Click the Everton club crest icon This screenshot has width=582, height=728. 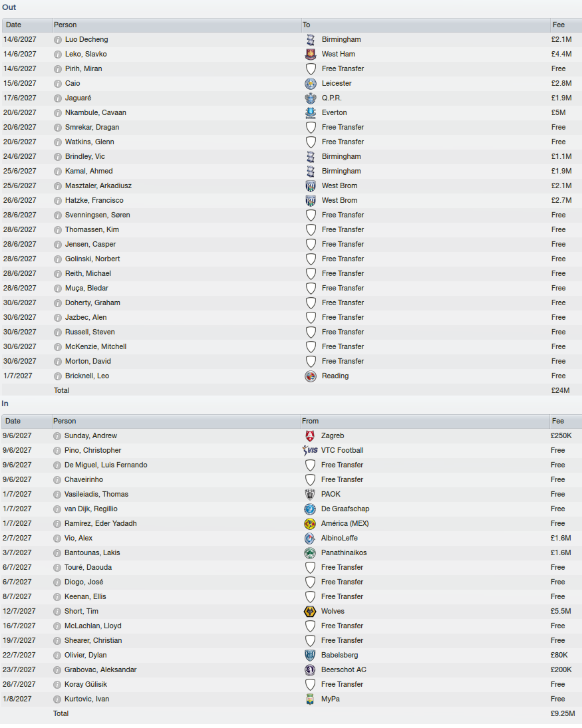pyautogui.click(x=310, y=113)
